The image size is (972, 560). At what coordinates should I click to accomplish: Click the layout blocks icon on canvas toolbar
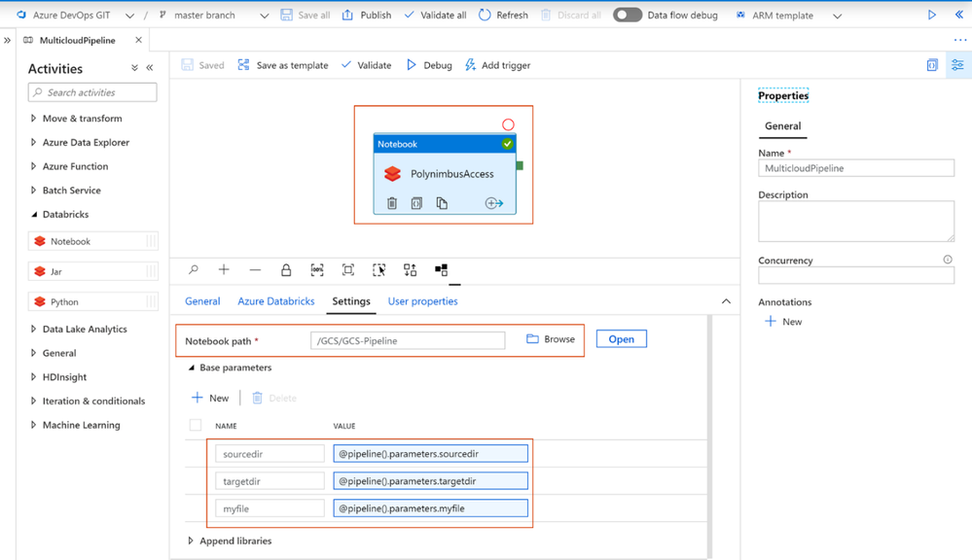point(441,269)
